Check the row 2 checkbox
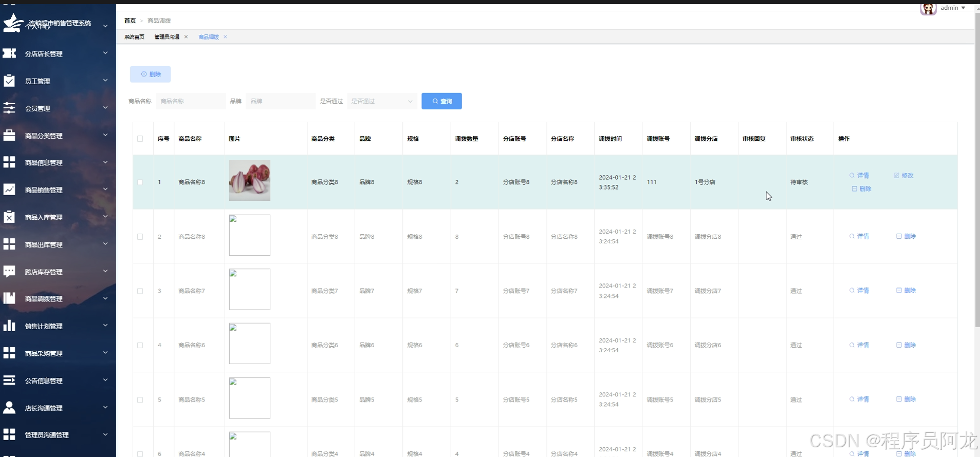 click(x=140, y=237)
